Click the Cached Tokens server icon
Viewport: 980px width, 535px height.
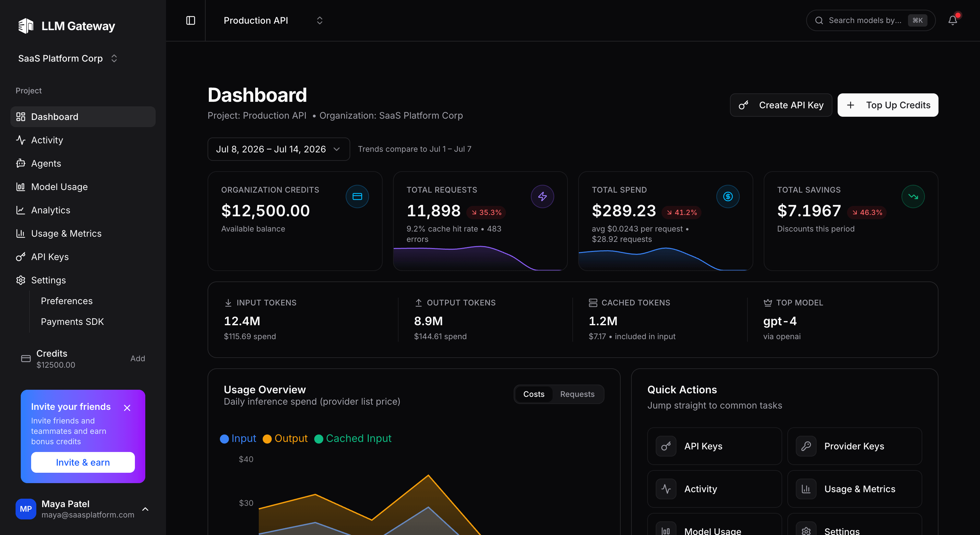click(593, 303)
